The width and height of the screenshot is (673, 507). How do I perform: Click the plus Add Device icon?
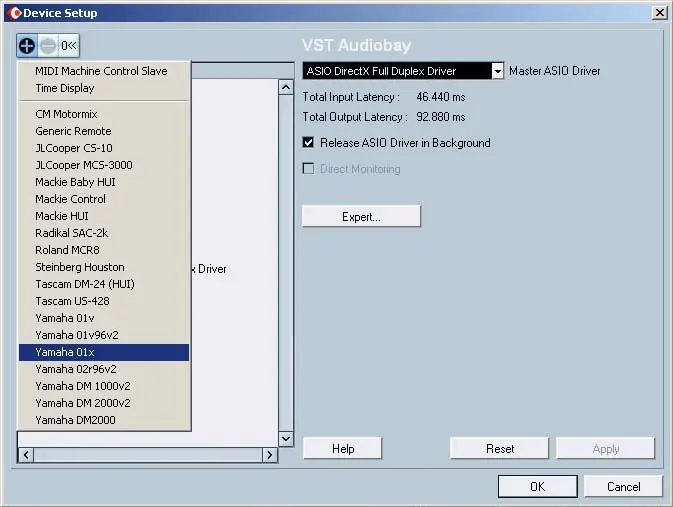(27, 46)
